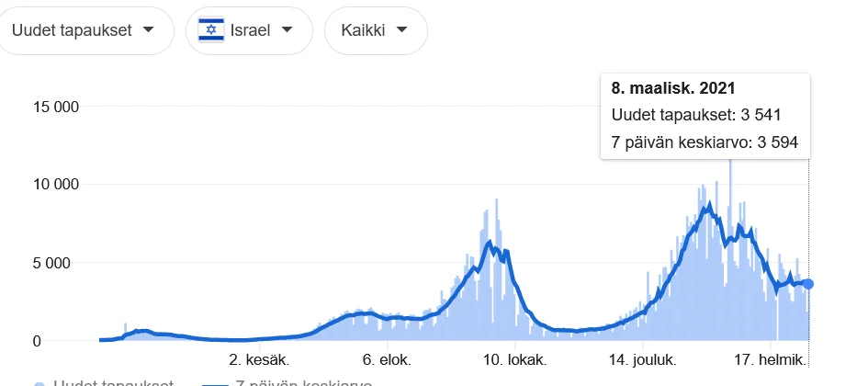Click the tooltip date 8. maalisk. 2021
The height and width of the screenshot is (386, 868).
(x=672, y=89)
